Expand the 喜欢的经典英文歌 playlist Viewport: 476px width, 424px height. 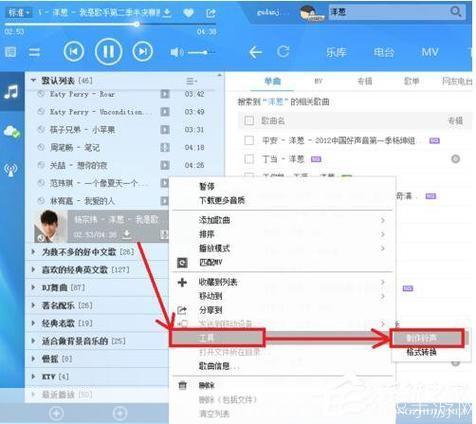click(x=33, y=269)
